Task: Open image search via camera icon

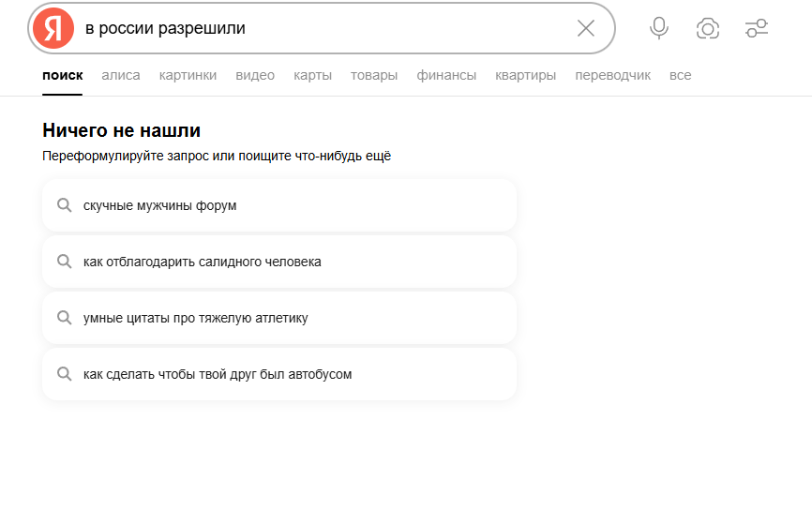Action: pyautogui.click(x=708, y=28)
